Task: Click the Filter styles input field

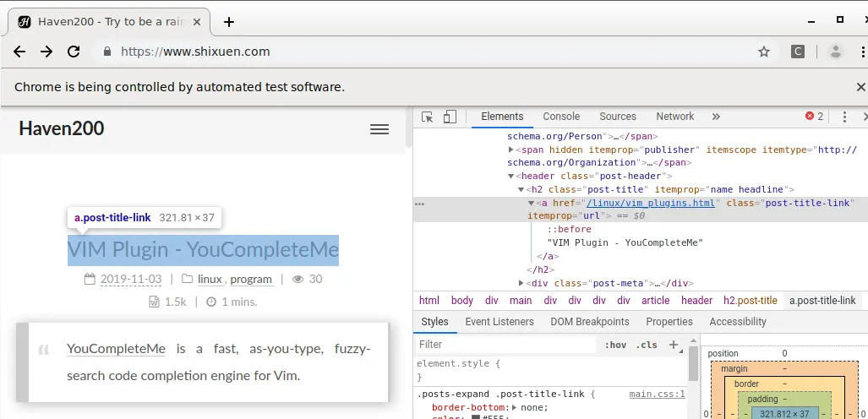Action: point(507,345)
